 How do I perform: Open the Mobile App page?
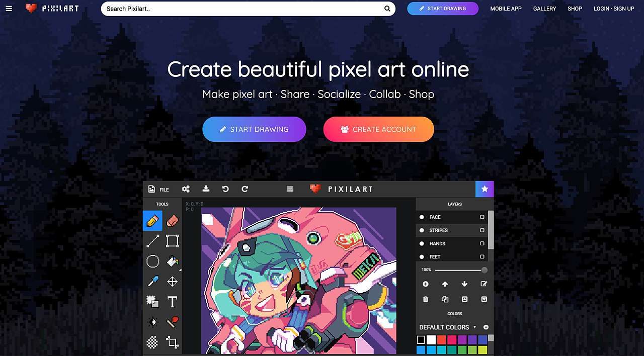coord(506,9)
